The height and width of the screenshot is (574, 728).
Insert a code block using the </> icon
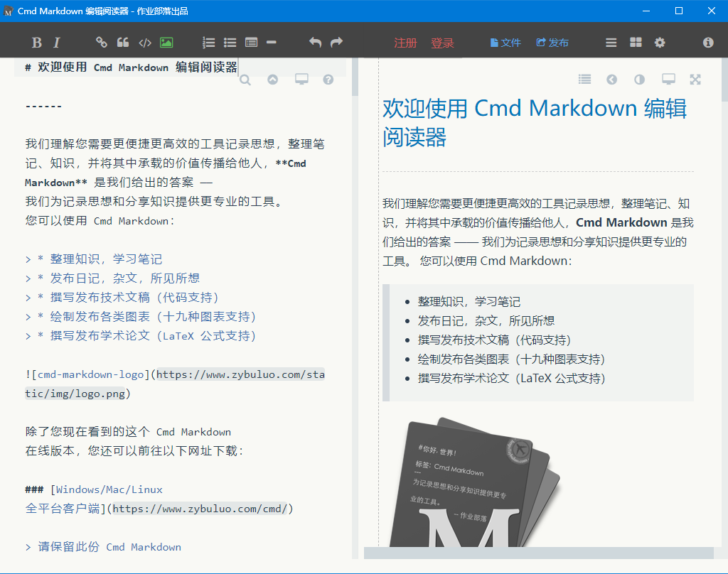(x=145, y=43)
